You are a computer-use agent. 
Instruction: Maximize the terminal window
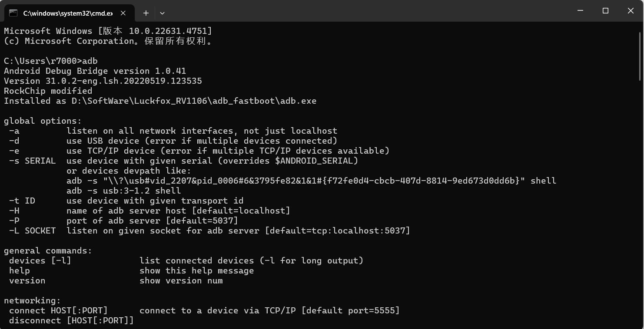(605, 11)
